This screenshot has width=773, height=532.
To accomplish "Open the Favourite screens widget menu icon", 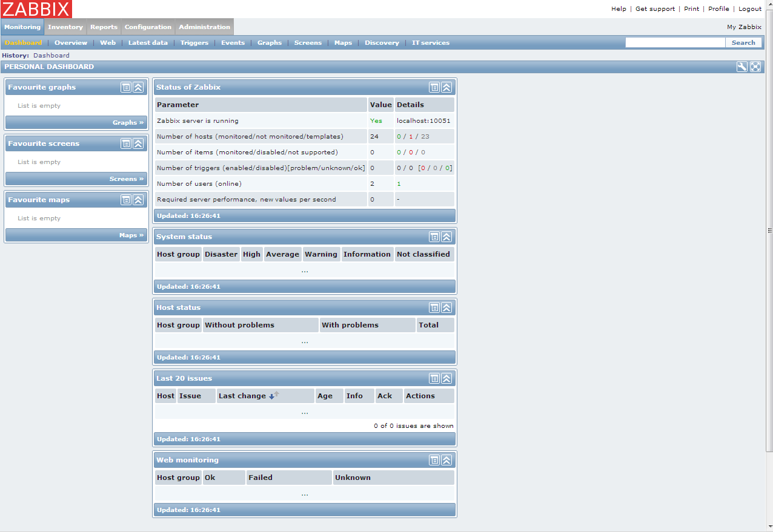I will click(x=126, y=143).
